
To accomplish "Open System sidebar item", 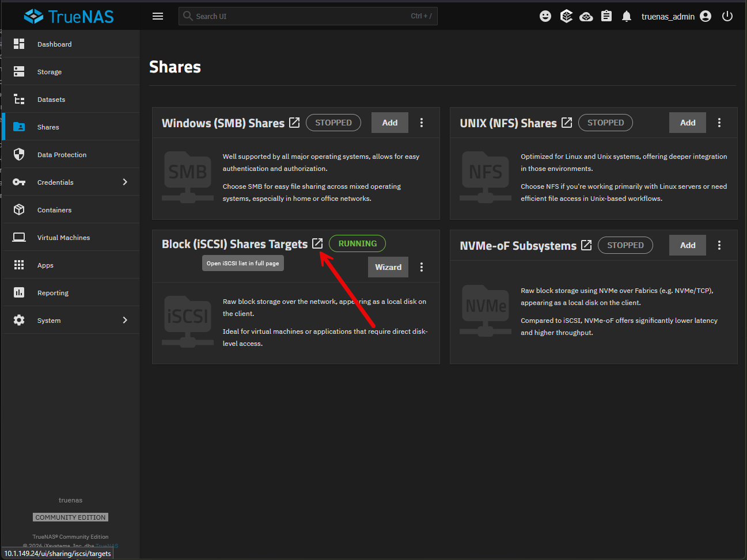I will point(70,320).
